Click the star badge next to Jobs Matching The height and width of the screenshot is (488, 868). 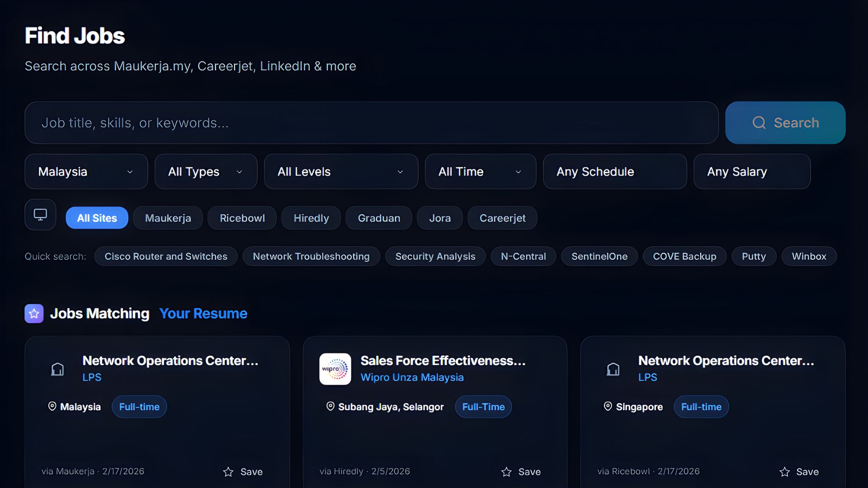pyautogui.click(x=34, y=313)
